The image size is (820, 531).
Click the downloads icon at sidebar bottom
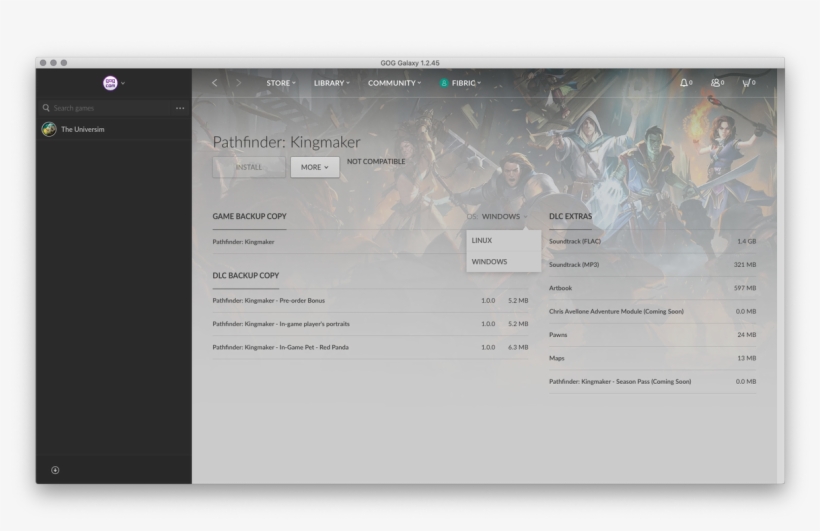55,470
